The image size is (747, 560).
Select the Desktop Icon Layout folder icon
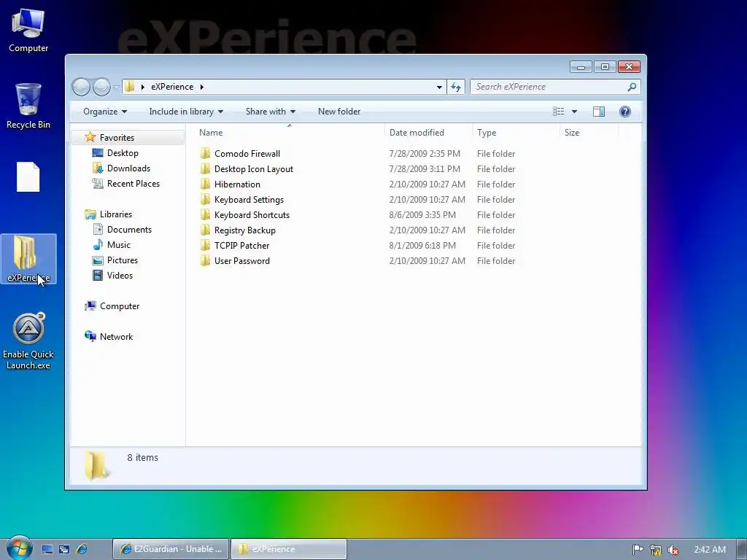[205, 168]
